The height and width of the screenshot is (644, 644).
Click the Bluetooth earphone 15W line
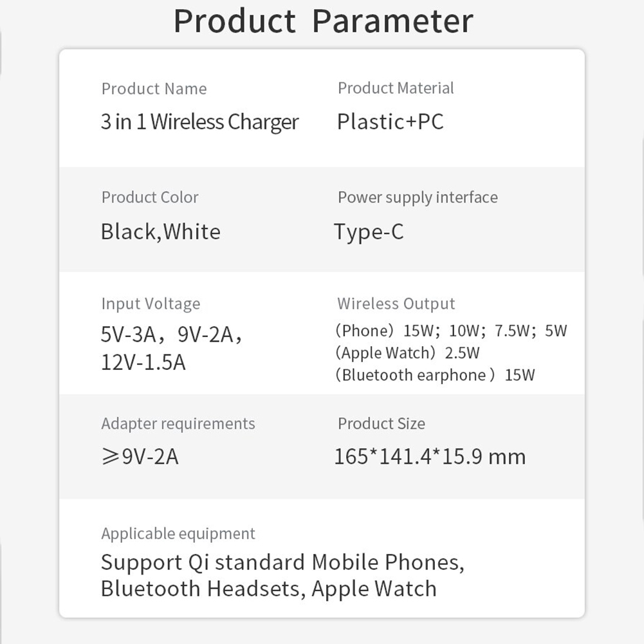[435, 375]
